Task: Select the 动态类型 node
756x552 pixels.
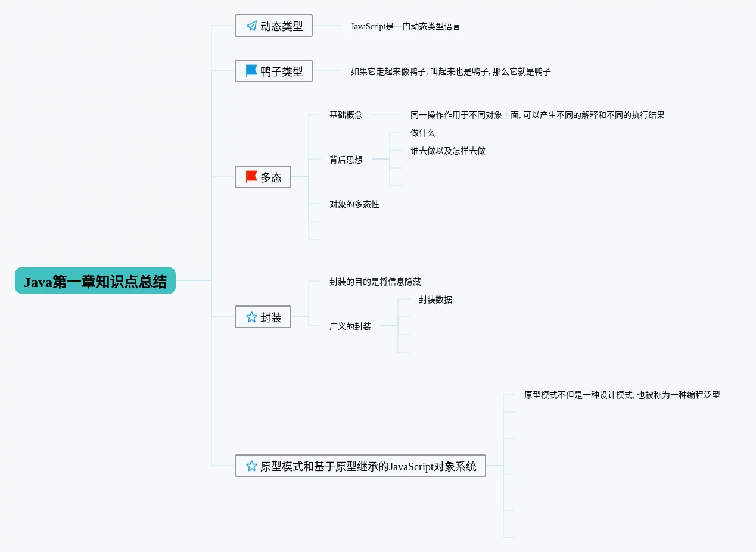Action: click(x=273, y=26)
